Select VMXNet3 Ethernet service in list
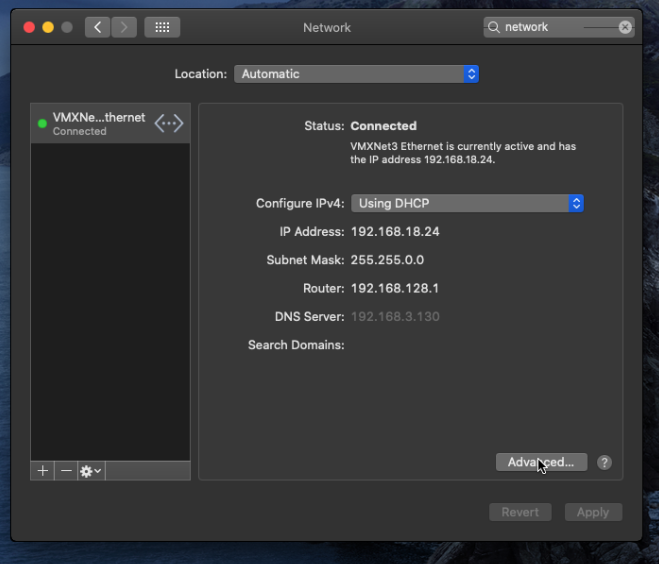The height and width of the screenshot is (564, 659). click(111, 124)
